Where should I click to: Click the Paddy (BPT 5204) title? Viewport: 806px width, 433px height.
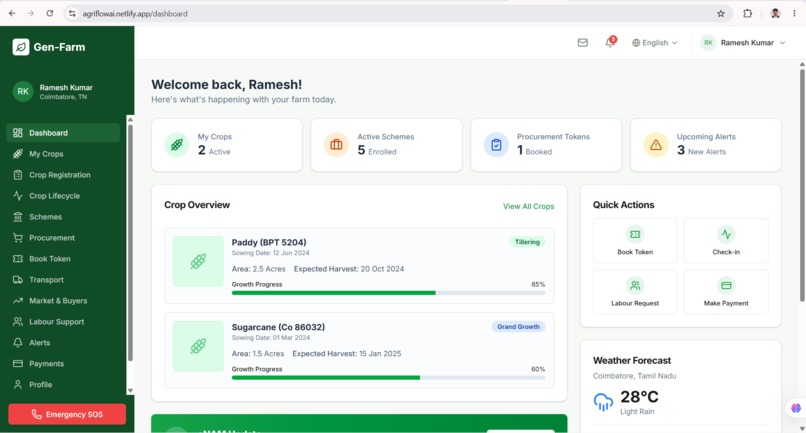point(269,242)
